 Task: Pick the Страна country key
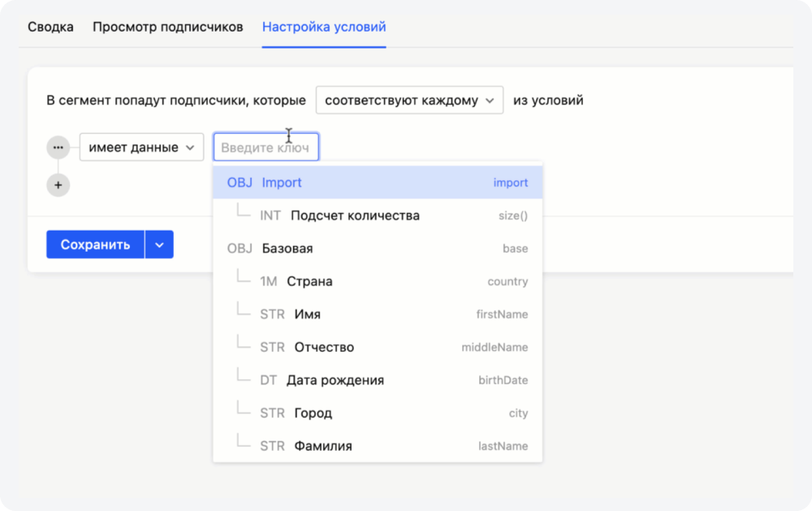click(309, 282)
